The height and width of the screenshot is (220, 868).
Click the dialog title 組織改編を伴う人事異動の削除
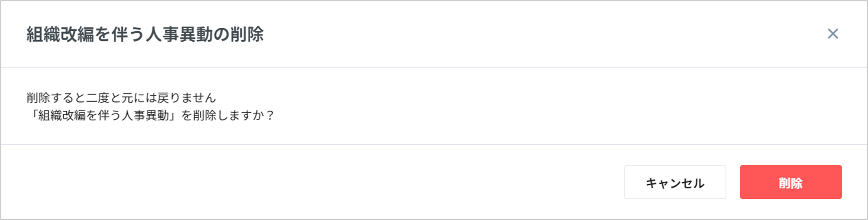click(x=145, y=34)
